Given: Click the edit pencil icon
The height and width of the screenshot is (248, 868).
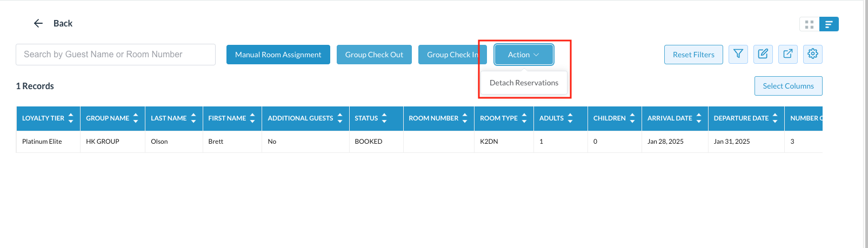Looking at the screenshot, I should (x=763, y=54).
